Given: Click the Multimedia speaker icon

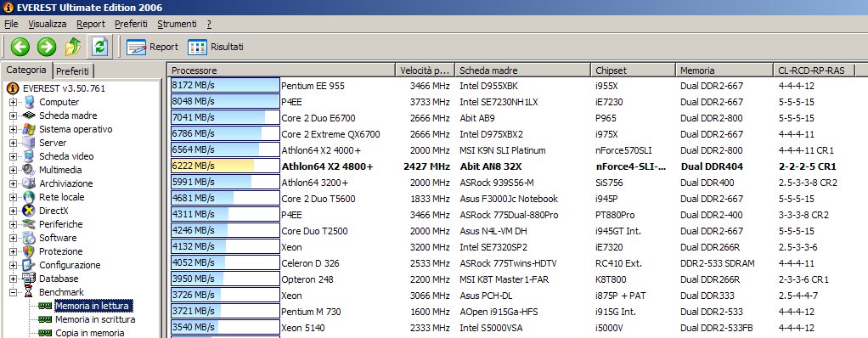Looking at the screenshot, I should [30, 170].
